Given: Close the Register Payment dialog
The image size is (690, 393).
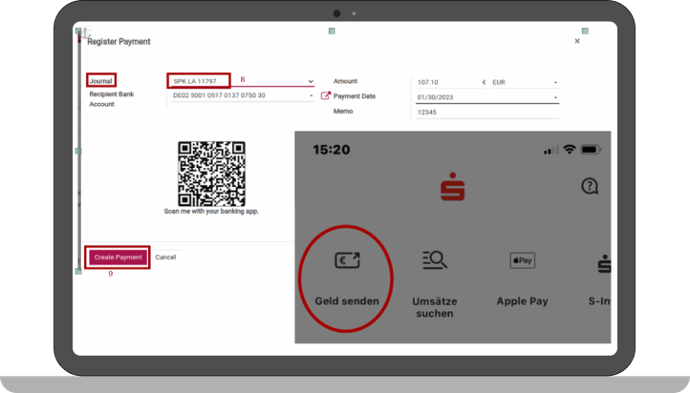Looking at the screenshot, I should 577,41.
